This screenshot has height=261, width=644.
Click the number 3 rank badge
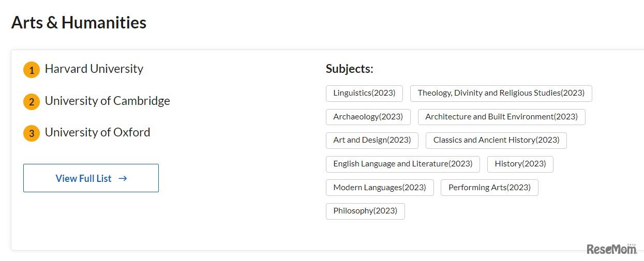pyautogui.click(x=32, y=133)
